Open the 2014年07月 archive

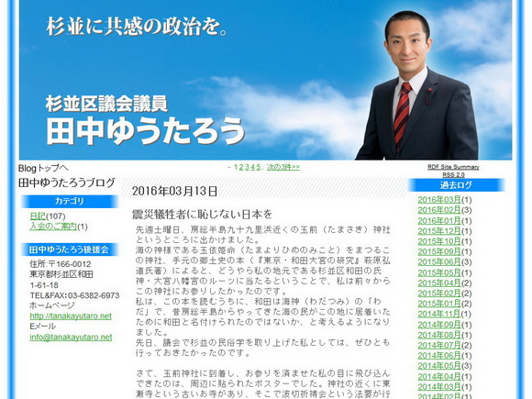point(439,346)
